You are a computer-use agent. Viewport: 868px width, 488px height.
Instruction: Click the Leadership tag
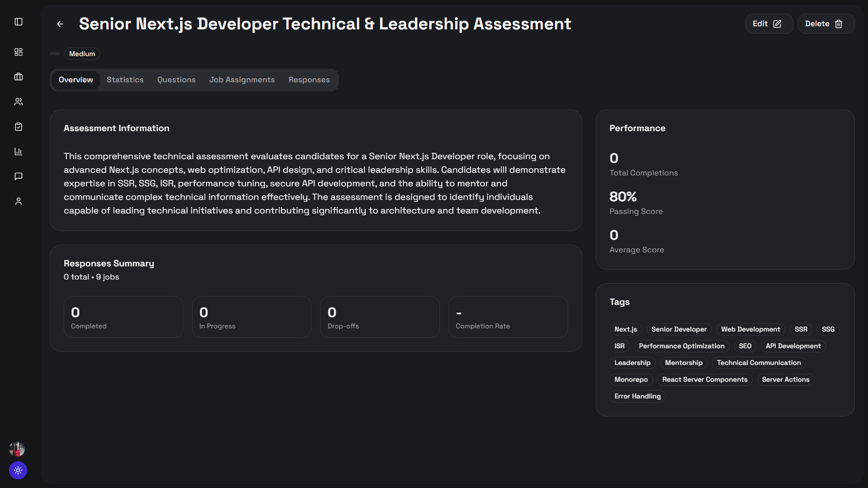point(632,363)
